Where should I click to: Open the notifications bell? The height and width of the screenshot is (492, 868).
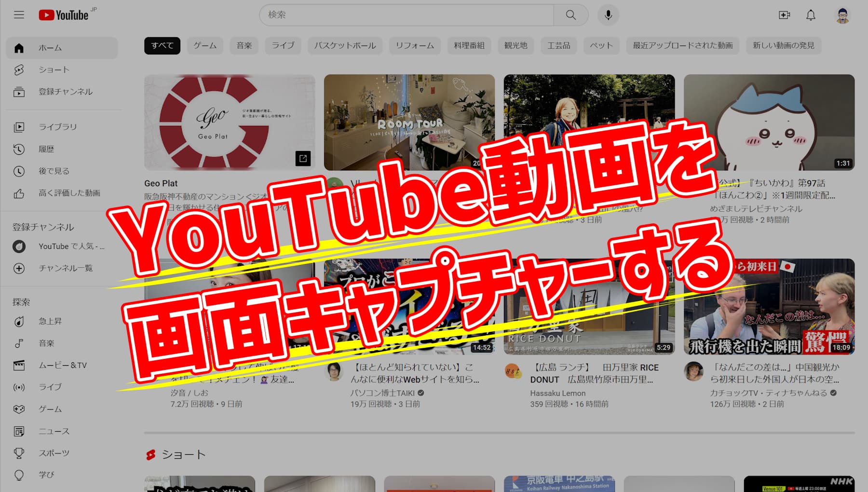coord(811,15)
